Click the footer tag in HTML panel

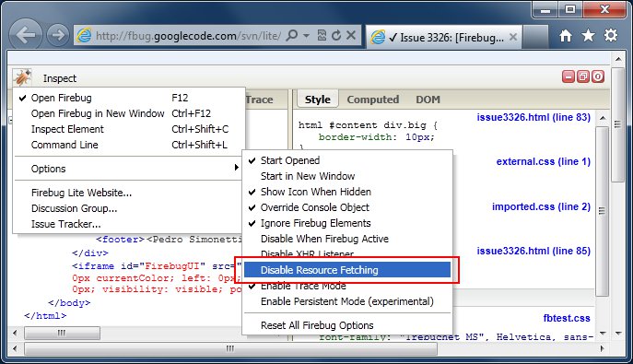pos(120,240)
